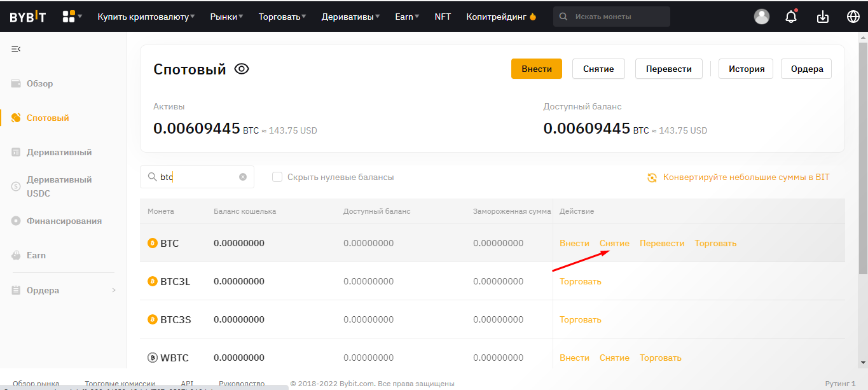
Task: Open the notifications bell
Action: 791,17
